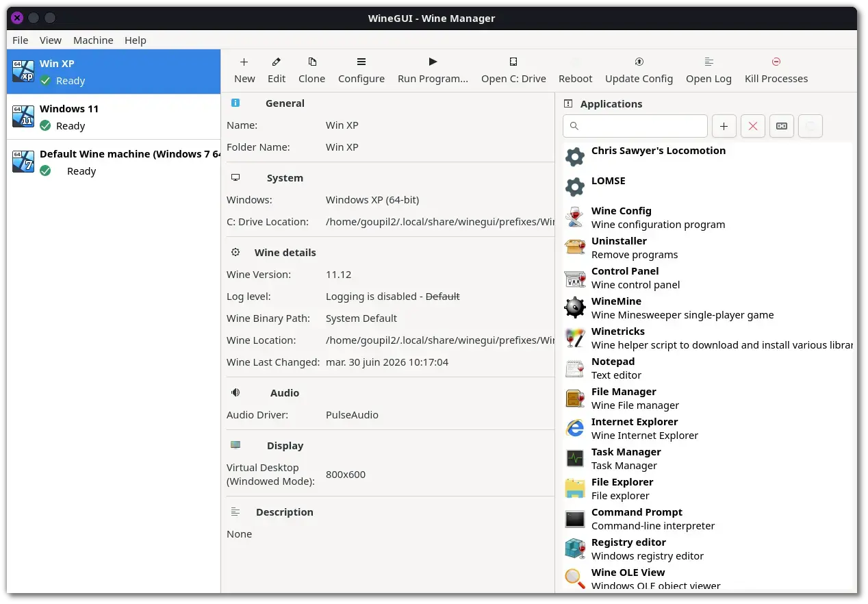The height and width of the screenshot is (604, 868).
Task: Click the File Manager icon
Action: point(575,398)
